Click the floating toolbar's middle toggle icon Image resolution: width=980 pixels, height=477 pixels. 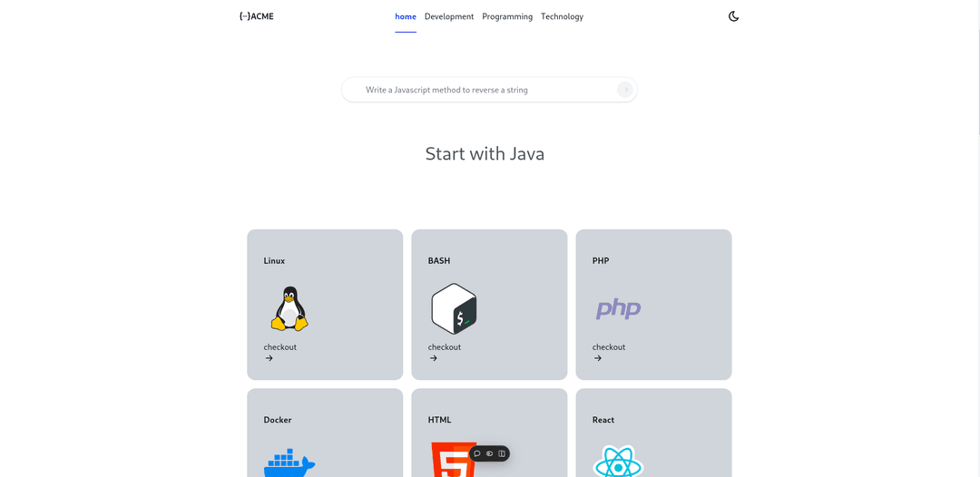pos(489,454)
